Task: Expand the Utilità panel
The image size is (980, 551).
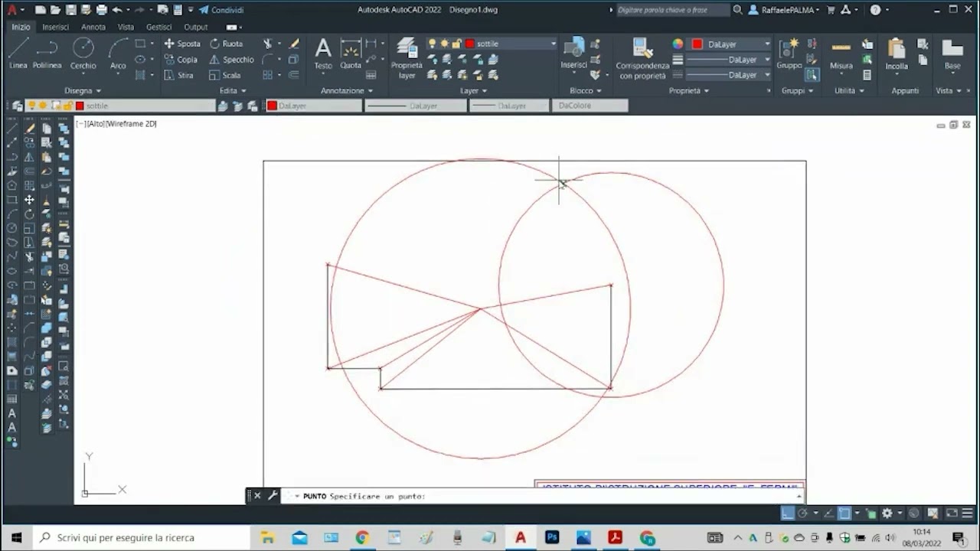Action: point(849,90)
